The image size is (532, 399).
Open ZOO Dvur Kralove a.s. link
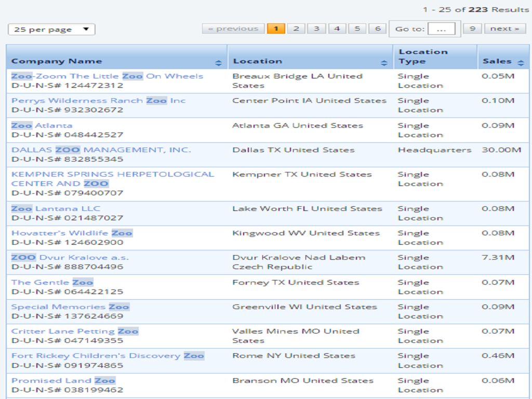[x=70, y=257]
